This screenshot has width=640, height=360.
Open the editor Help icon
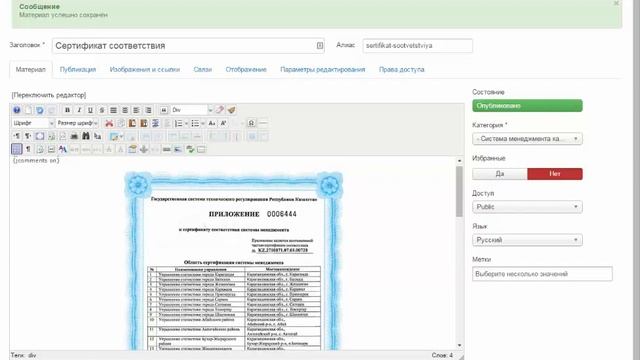[17, 110]
